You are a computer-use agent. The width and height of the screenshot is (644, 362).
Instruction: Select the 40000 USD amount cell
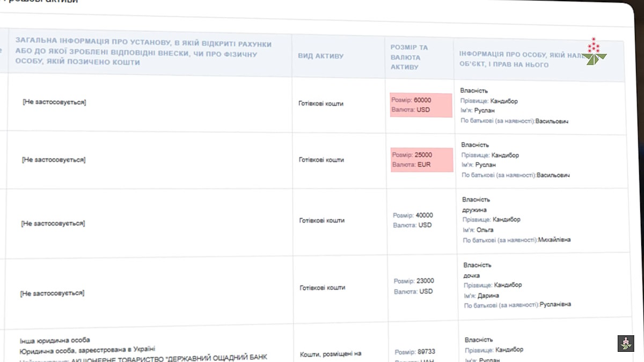(x=413, y=220)
